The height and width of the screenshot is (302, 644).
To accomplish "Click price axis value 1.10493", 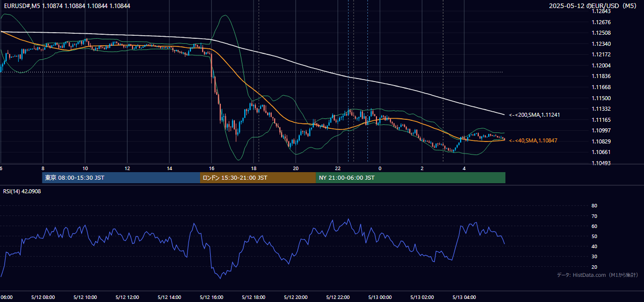I will 602,163.
